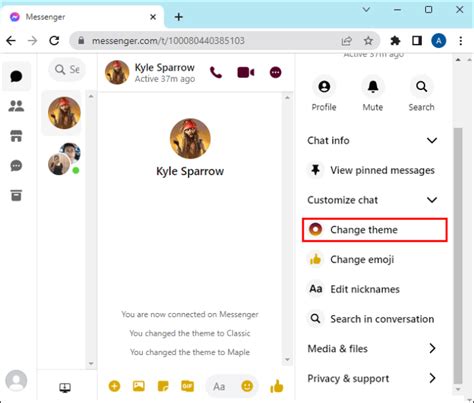
Task: Toggle the conversation information dots button
Action: 275,72
